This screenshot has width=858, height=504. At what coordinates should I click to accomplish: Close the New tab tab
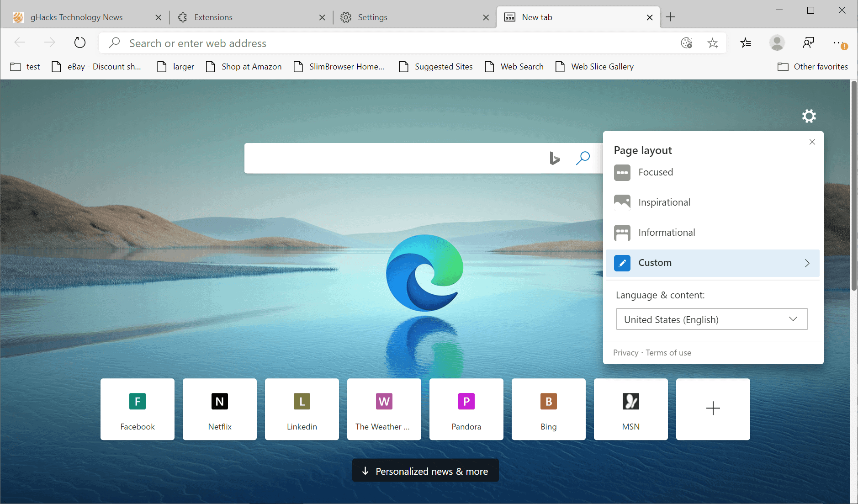(650, 17)
